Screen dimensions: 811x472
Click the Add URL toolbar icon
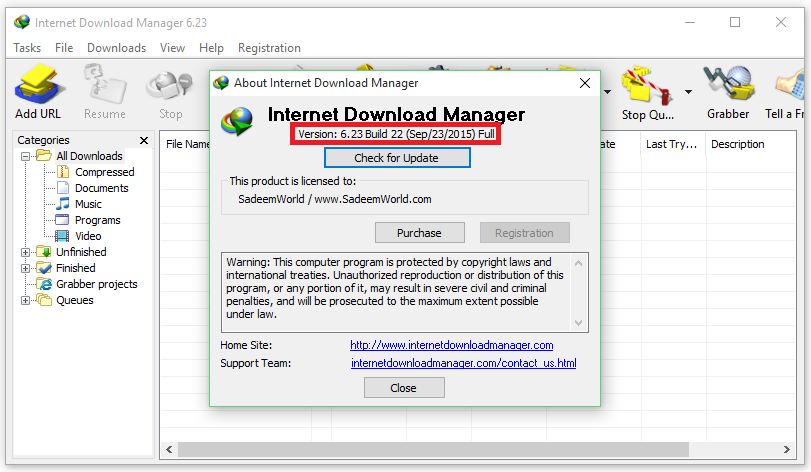pos(38,85)
